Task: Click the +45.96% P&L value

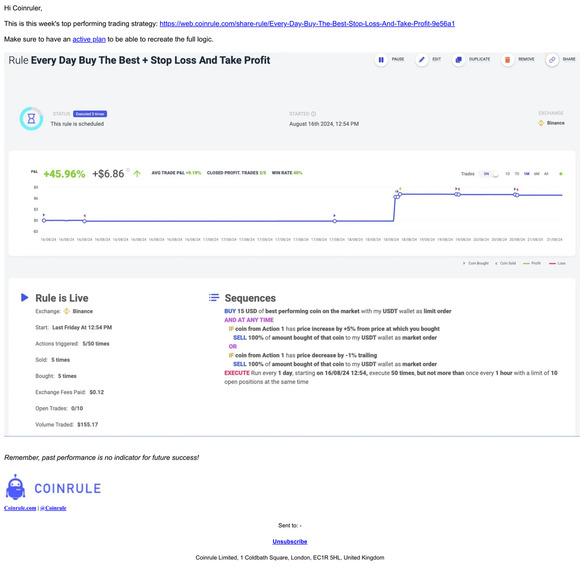Action: pos(64,174)
